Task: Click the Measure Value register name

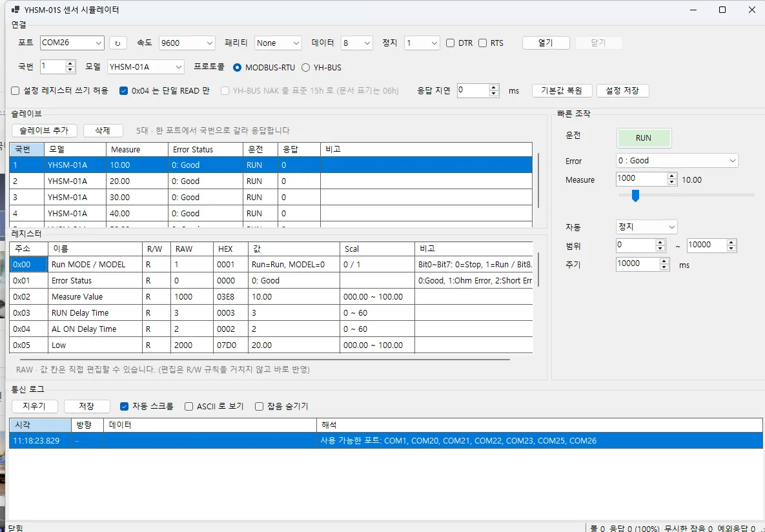Action: (95, 297)
